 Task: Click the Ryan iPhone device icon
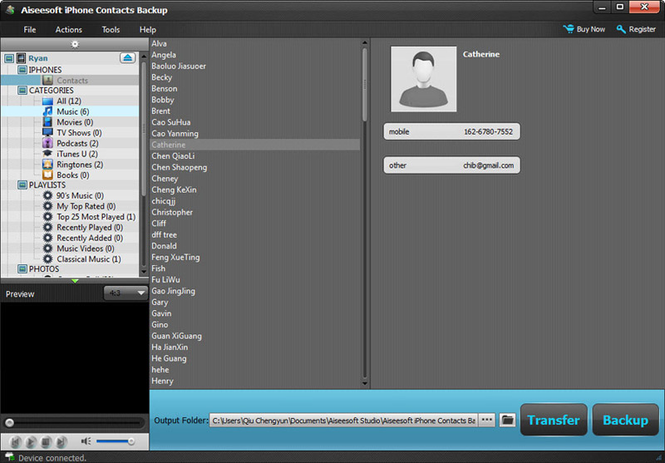point(21,58)
